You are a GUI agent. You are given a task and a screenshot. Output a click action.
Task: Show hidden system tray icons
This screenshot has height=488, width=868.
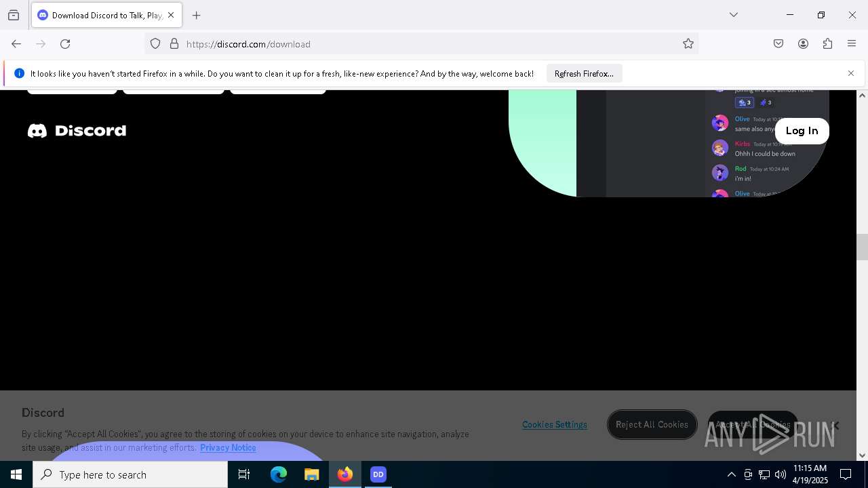click(x=731, y=474)
